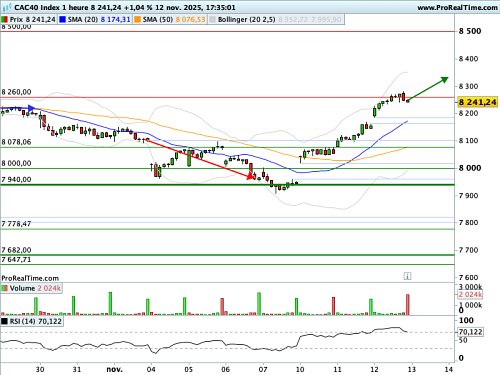Image resolution: width=500 pixels, height=375 pixels.
Task: Click the red 2 024k volume value tag
Action: [470, 294]
